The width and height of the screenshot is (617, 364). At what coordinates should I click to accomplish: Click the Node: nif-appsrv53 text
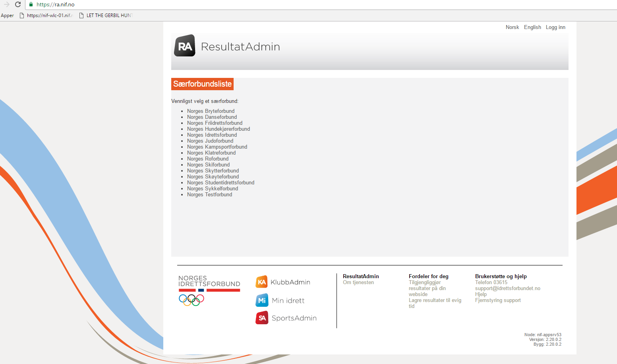[543, 335]
